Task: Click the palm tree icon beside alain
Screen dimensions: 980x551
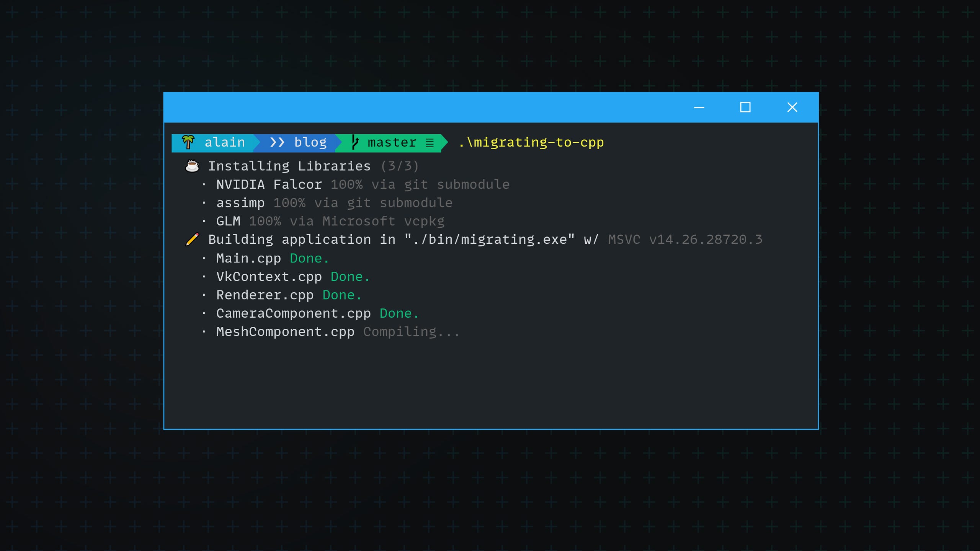Action: [188, 142]
